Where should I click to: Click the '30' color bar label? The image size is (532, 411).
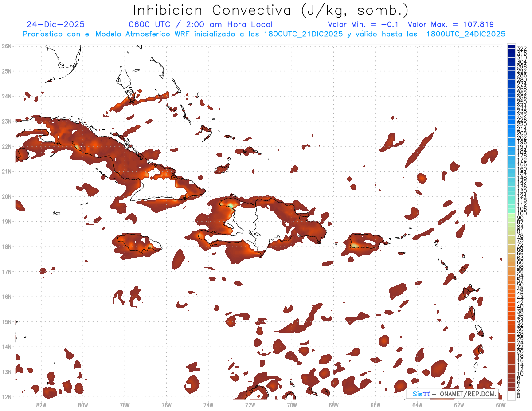coord(520,329)
